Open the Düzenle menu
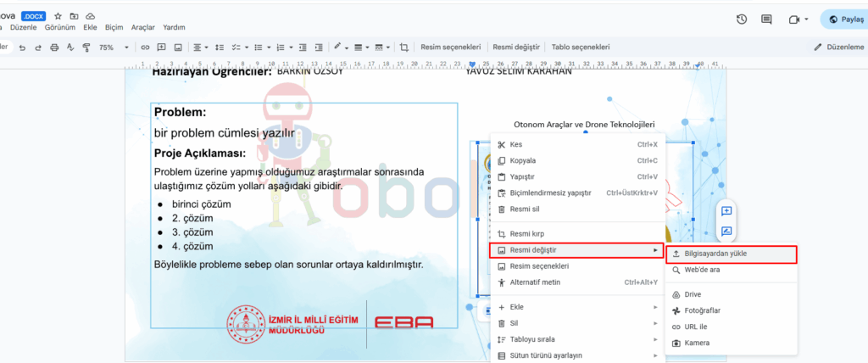 point(23,27)
